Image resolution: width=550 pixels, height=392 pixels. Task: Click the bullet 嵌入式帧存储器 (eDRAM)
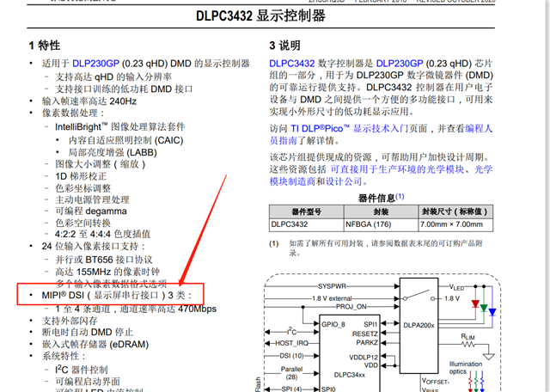[x=95, y=345]
